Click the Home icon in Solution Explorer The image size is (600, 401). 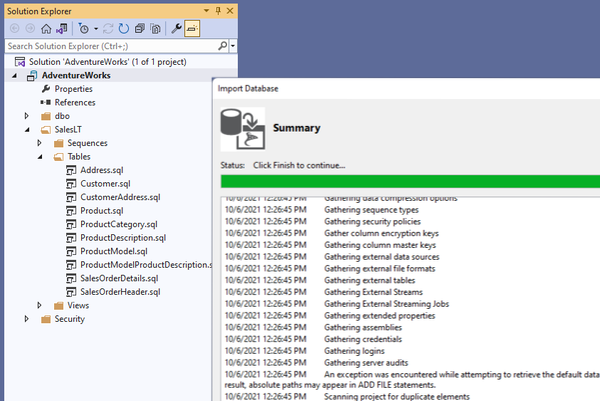46,28
